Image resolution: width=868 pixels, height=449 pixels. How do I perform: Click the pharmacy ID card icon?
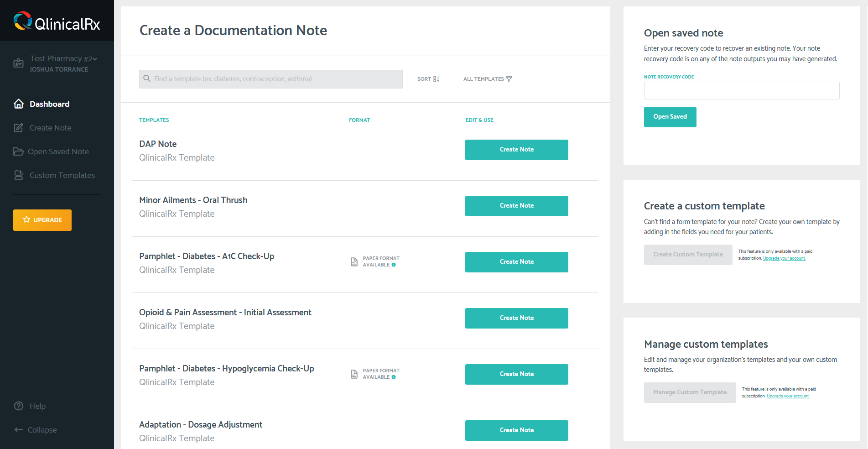tap(19, 63)
